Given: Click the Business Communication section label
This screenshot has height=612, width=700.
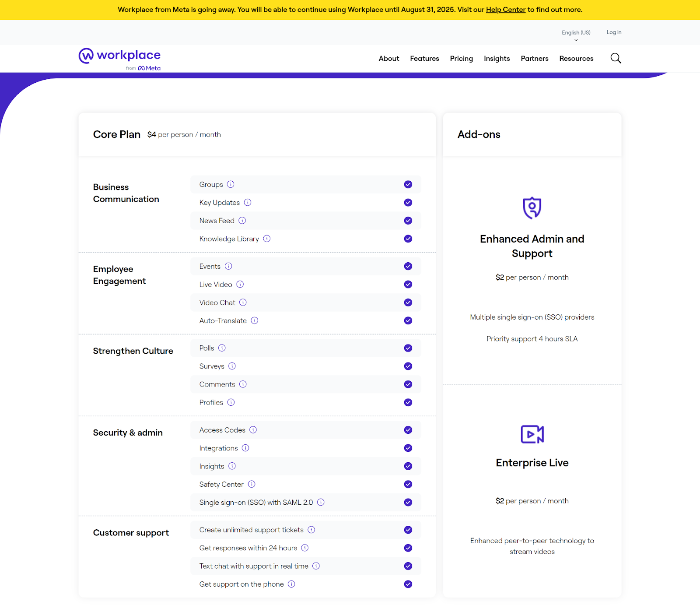Looking at the screenshot, I should (126, 193).
